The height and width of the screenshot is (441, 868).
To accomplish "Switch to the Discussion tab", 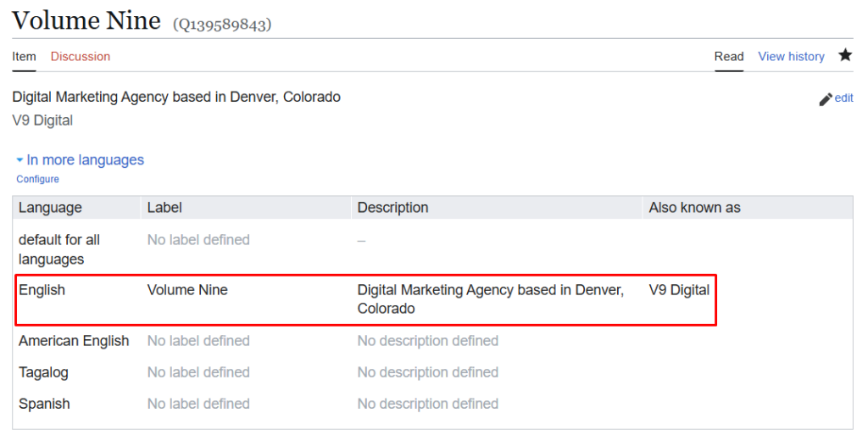I will coord(81,56).
